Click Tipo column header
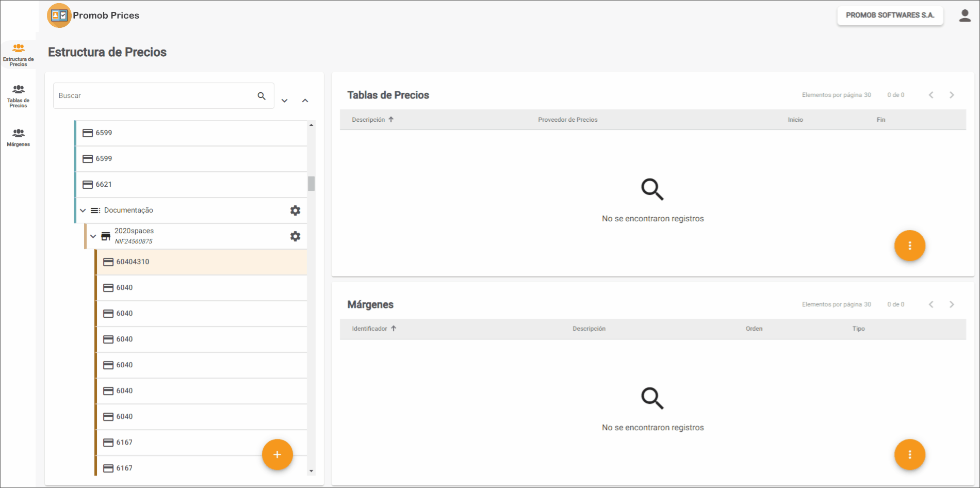 coord(859,329)
